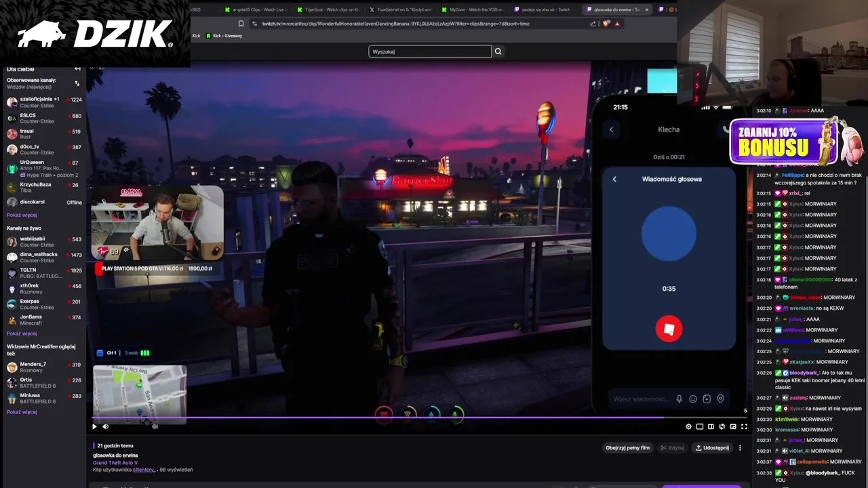Open the Brave shields icon
This screenshot has width=868, height=488.
(x=606, y=24)
